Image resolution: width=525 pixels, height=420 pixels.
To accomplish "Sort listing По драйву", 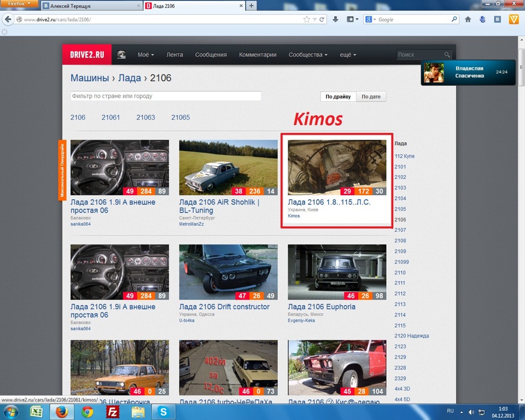I will 338,96.
